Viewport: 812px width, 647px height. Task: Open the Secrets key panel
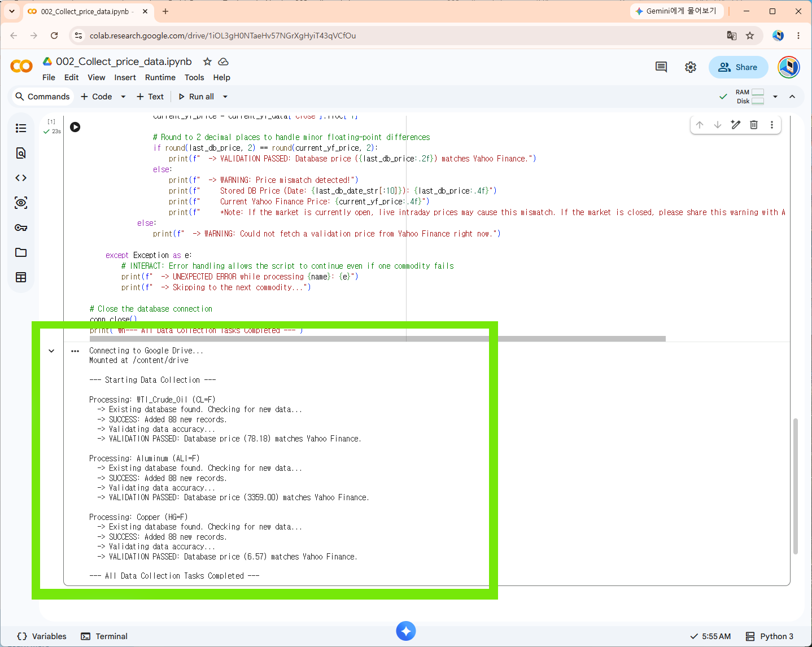click(21, 228)
